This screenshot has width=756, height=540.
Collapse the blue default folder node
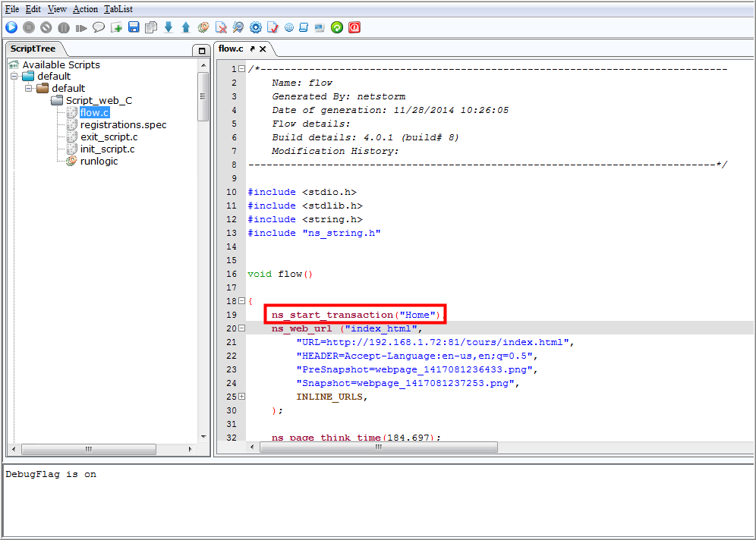[14, 76]
